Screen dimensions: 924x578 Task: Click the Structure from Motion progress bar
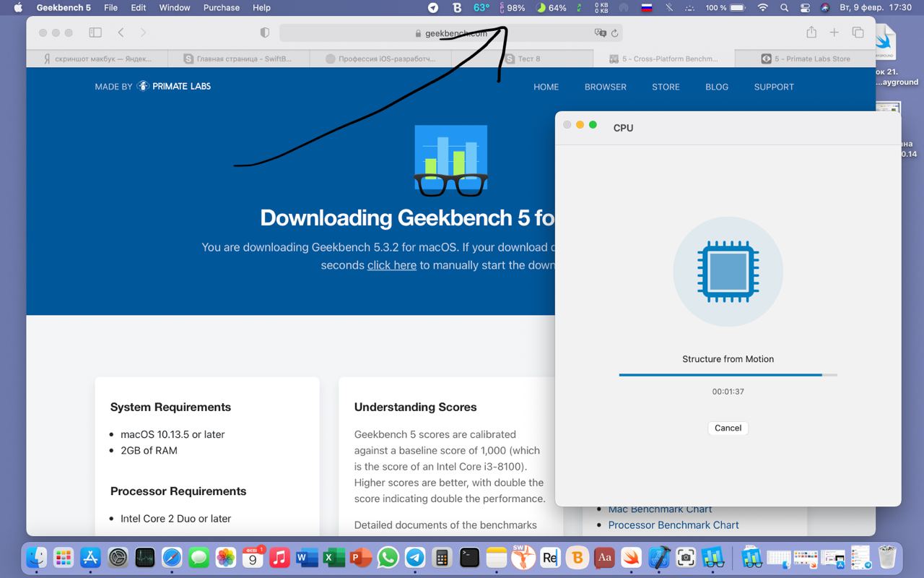point(728,375)
